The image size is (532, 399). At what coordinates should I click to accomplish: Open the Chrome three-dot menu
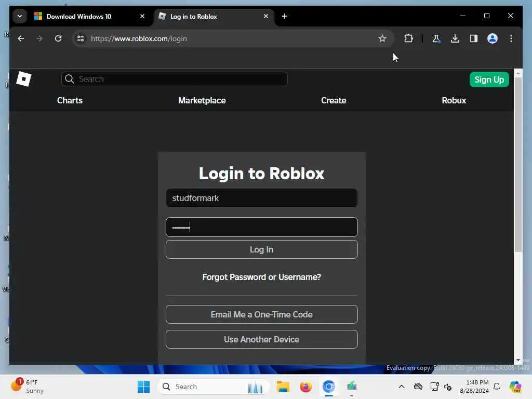511,38
